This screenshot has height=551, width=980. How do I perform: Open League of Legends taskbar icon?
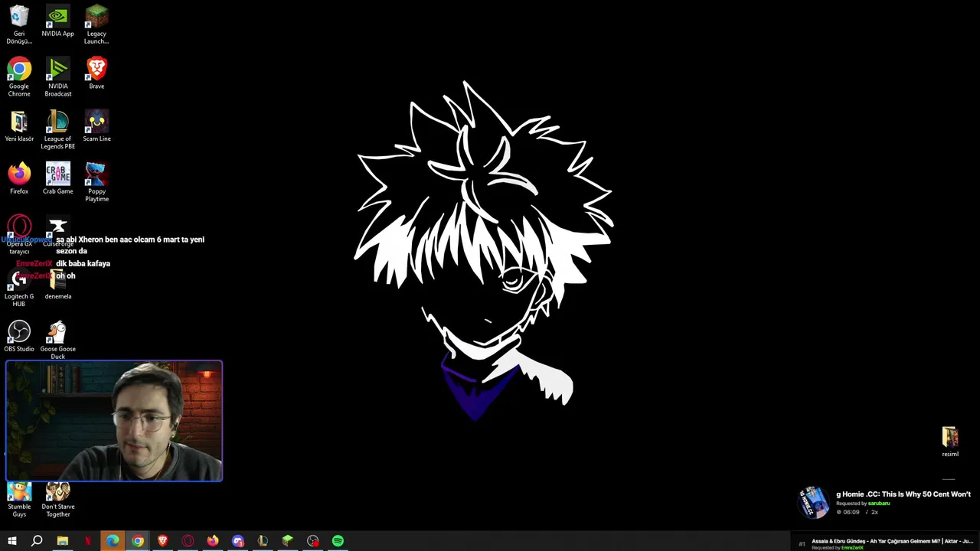point(263,541)
